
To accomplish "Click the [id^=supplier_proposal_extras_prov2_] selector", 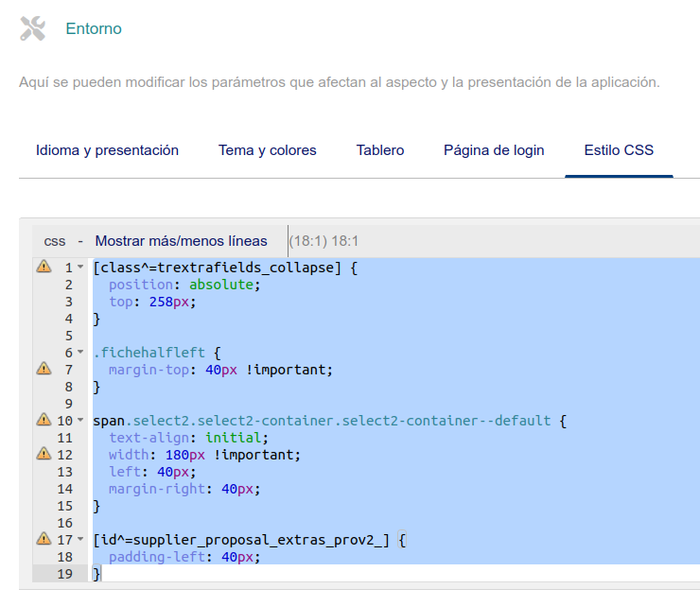I will pos(241,540).
